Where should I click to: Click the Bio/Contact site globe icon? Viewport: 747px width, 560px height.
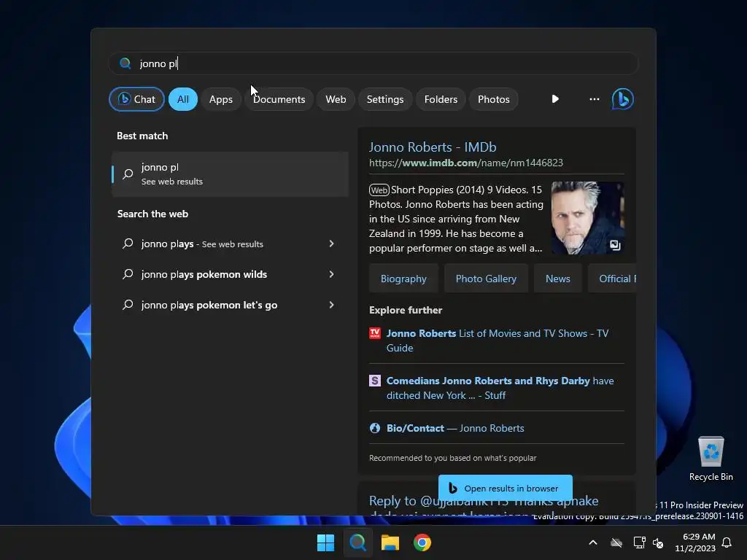pyautogui.click(x=375, y=428)
